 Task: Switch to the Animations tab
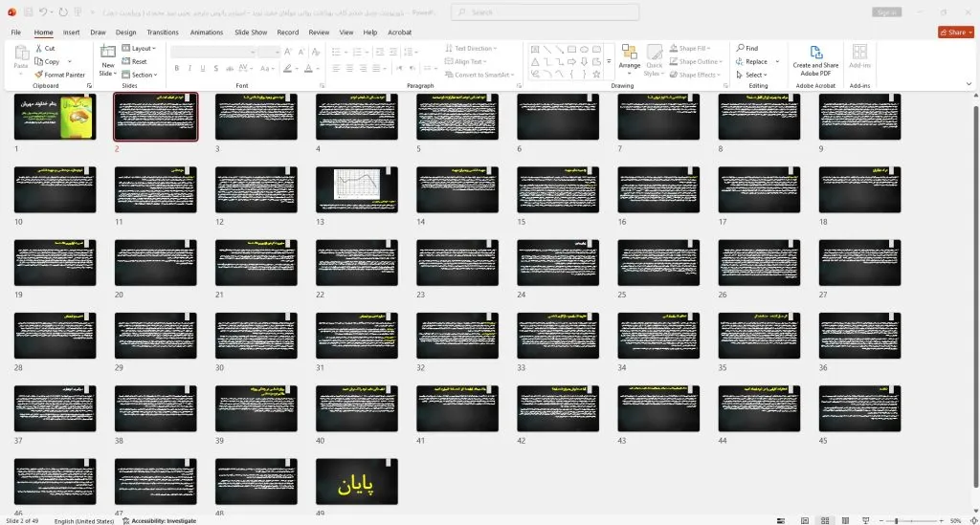click(207, 33)
